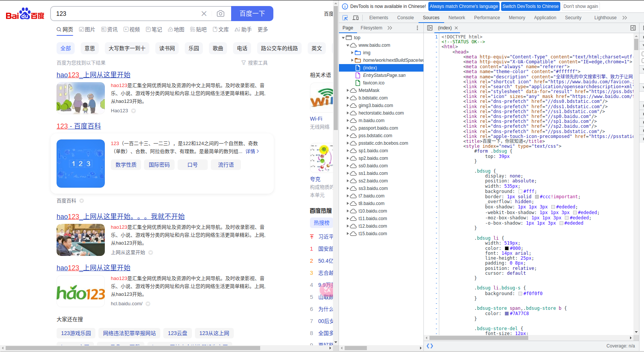Screen dimensions: 644x352
Task: Open the 123 - 百度百科 result link
Action: [79, 126]
